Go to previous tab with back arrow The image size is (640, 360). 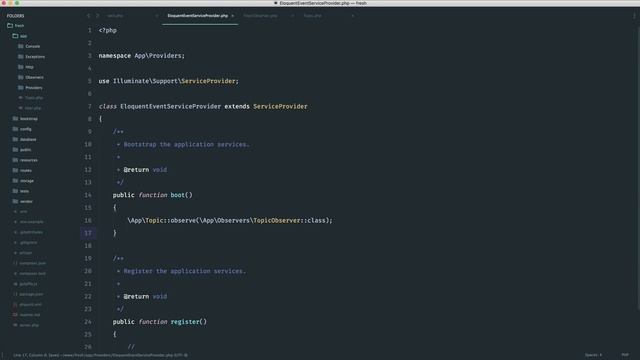89,16
